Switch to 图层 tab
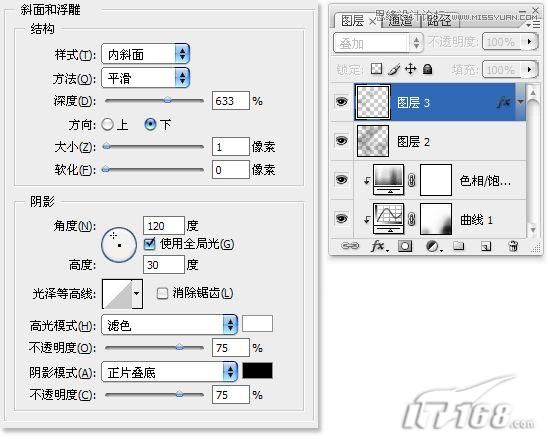Screen dimensions: 548x439 click(352, 21)
